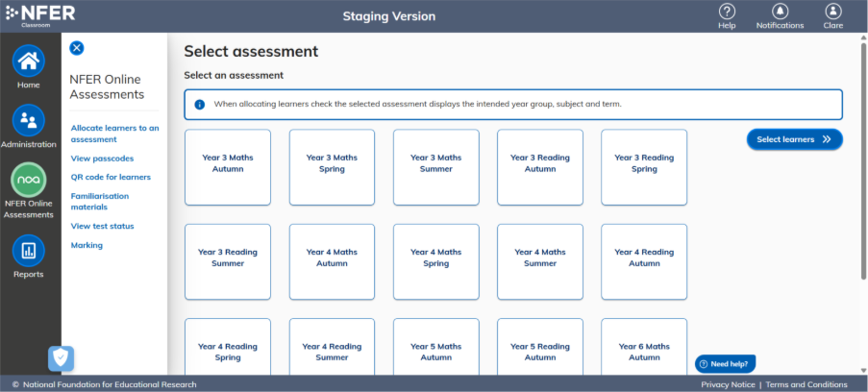Image resolution: width=868 pixels, height=392 pixels.
Task: Select Year 3 Reading Summer assessment card
Action: click(228, 262)
